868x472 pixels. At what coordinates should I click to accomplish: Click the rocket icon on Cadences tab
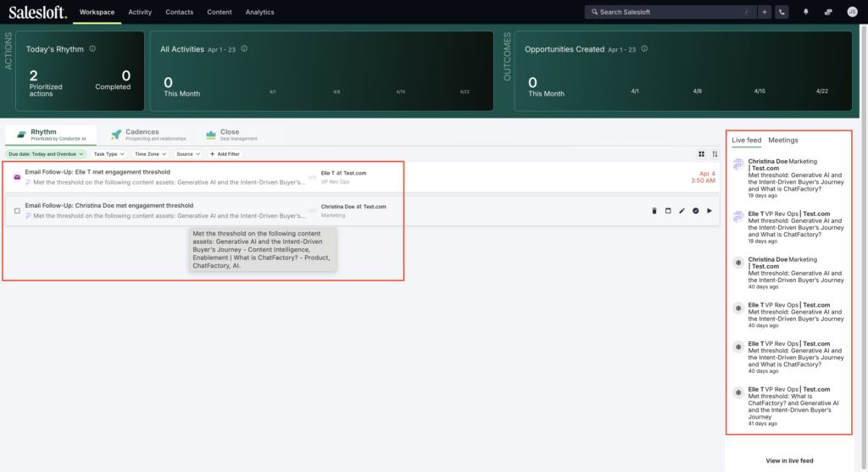(x=115, y=135)
